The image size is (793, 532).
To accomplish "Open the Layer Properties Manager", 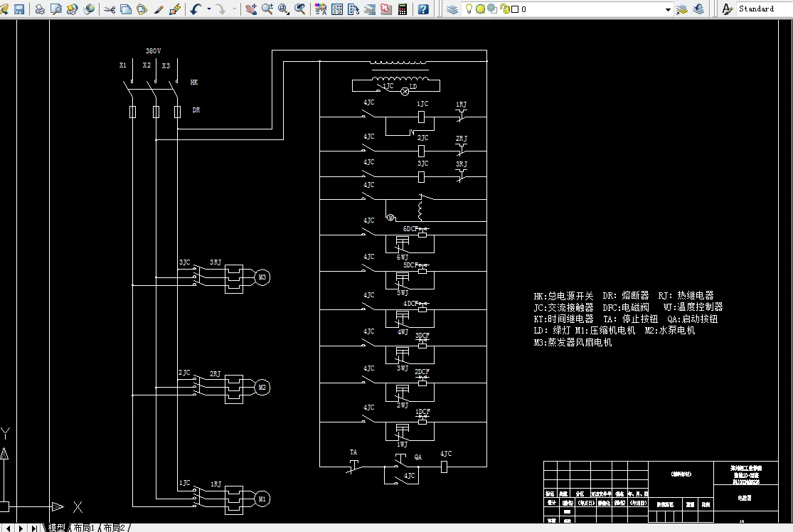I will (x=452, y=9).
